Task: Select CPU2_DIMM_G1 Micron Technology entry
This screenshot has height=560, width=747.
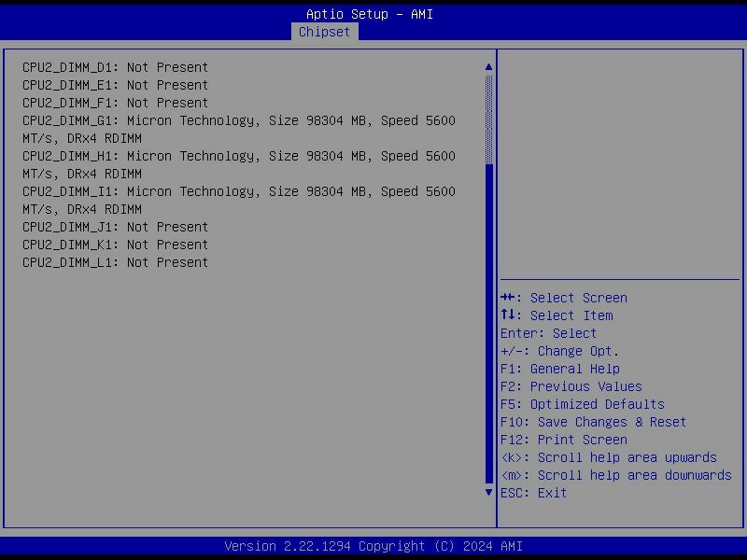Action: [239, 130]
